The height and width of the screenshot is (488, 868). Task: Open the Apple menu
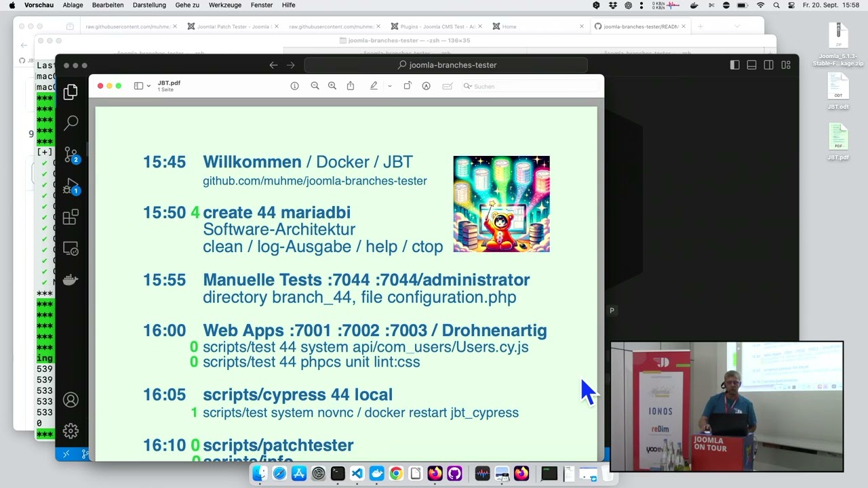click(x=12, y=5)
